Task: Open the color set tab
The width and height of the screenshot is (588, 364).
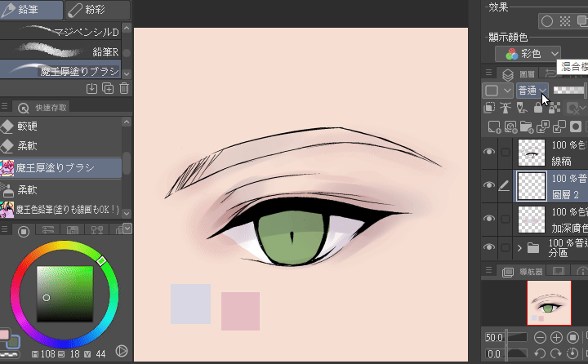Action: [73, 230]
